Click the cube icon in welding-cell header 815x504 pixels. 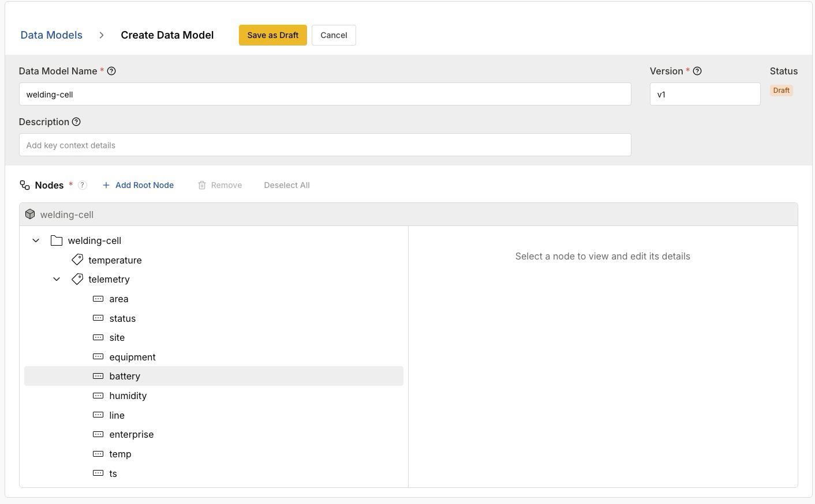click(x=30, y=214)
